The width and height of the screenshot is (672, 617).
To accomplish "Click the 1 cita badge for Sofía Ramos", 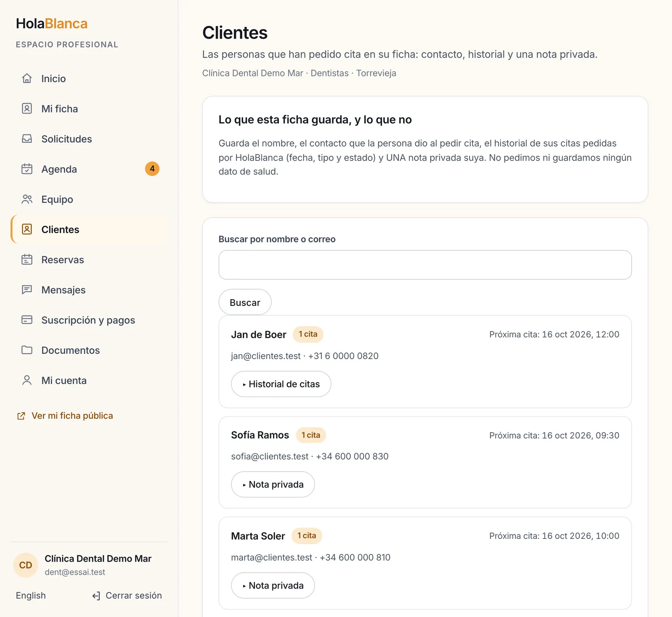I will pos(311,435).
